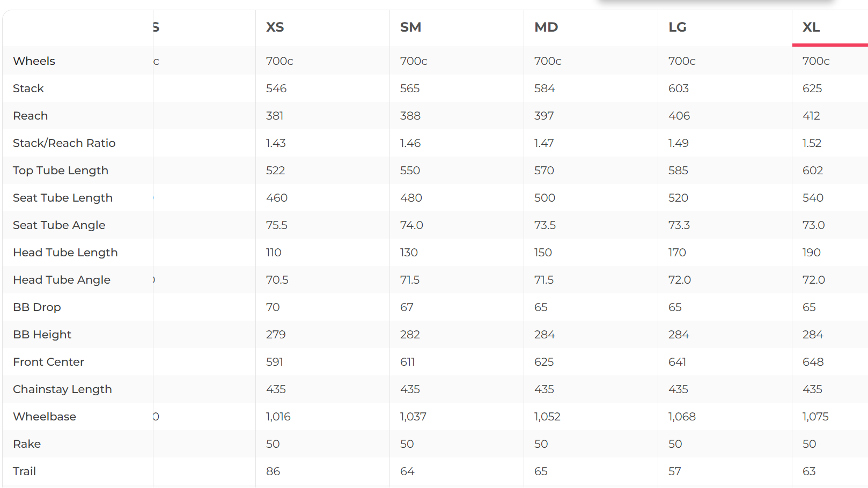Switch to the MD size column

[546, 27]
